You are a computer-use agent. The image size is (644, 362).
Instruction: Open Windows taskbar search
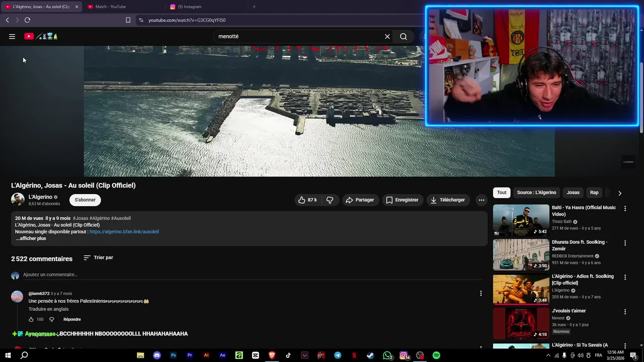pos(24,355)
